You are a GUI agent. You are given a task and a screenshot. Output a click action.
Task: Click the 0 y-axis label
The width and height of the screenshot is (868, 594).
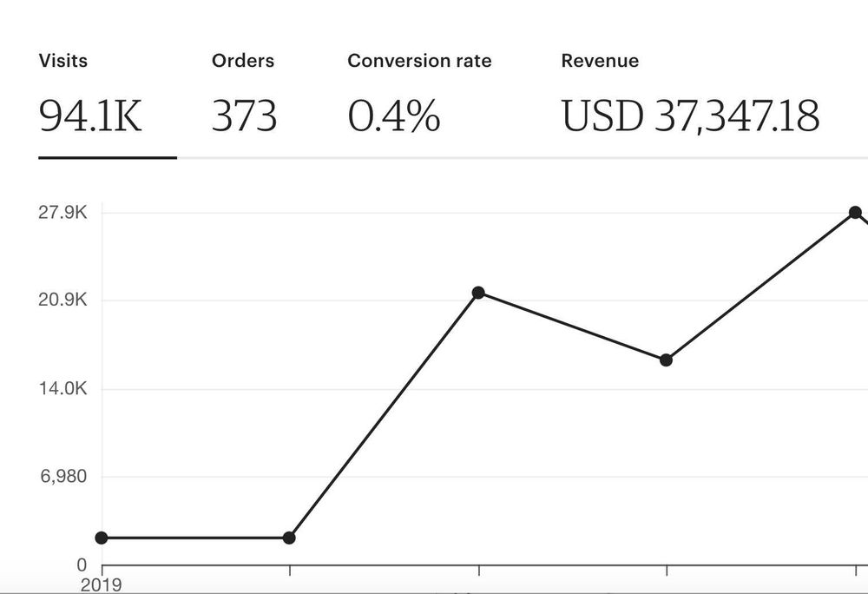(x=82, y=565)
